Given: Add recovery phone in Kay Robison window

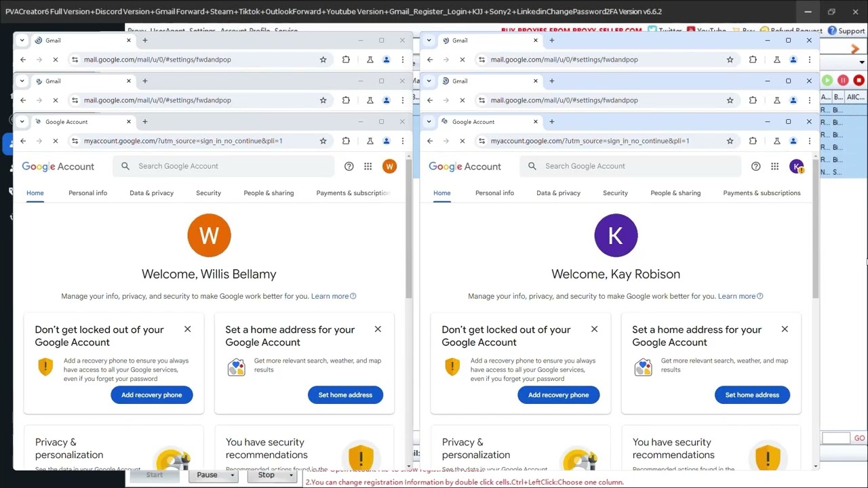Looking at the screenshot, I should (x=559, y=395).
